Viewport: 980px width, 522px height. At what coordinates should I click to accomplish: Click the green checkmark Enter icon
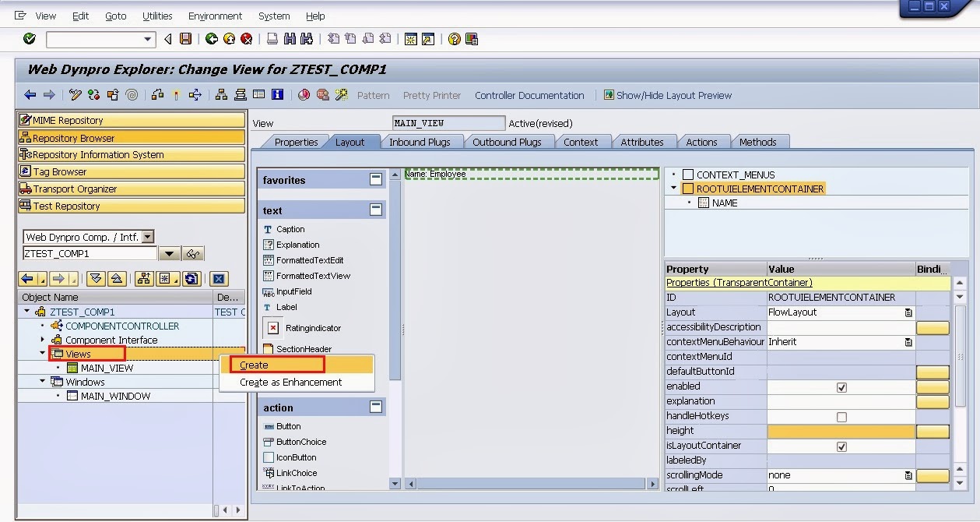click(x=30, y=39)
